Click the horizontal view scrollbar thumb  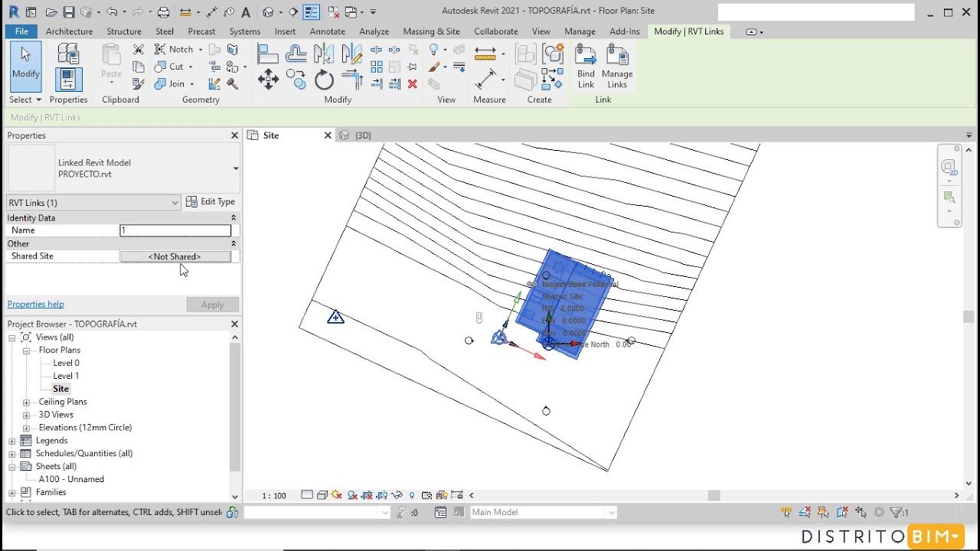(714, 496)
